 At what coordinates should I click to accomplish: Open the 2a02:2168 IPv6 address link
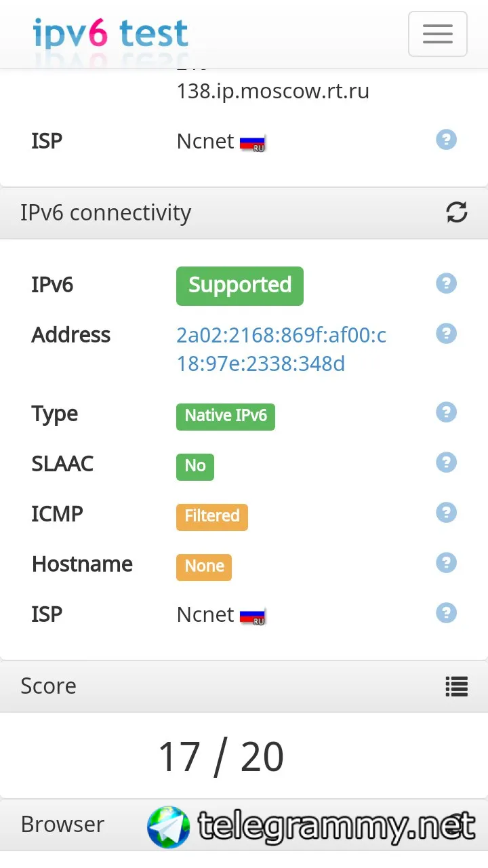281,349
